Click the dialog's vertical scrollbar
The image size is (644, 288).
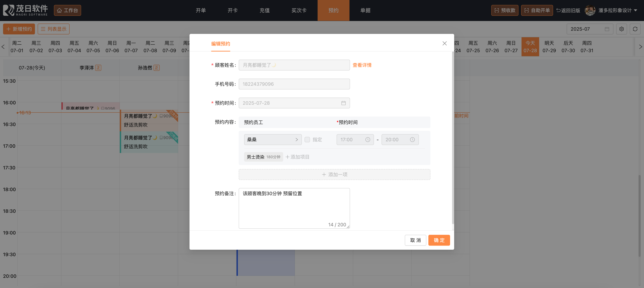[453, 137]
